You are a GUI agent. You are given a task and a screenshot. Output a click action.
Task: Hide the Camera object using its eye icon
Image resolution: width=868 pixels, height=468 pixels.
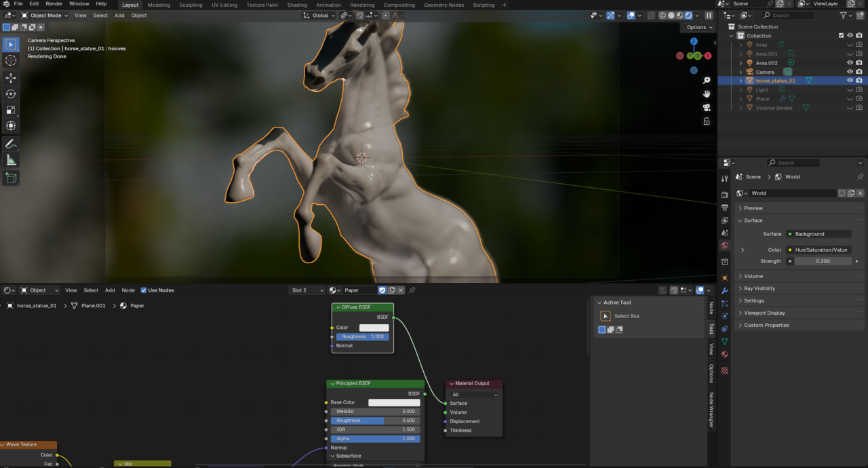(x=850, y=72)
